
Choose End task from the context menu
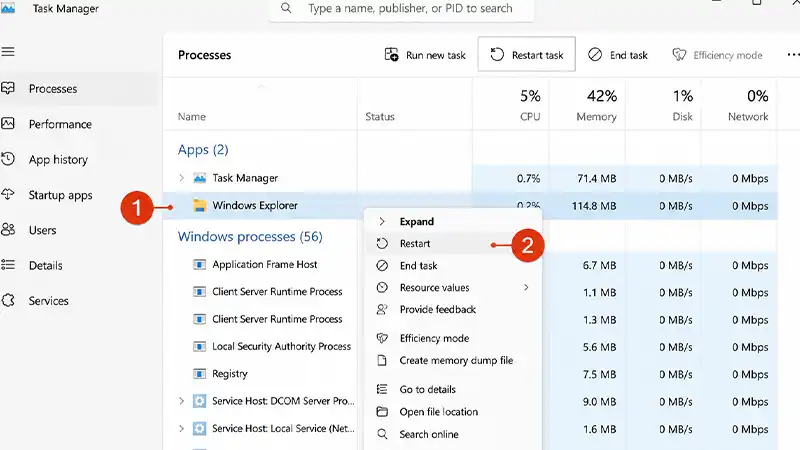coord(453,265)
